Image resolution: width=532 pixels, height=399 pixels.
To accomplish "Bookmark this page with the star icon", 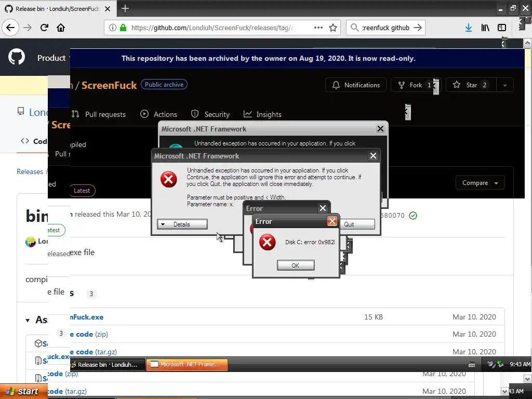I will pyautogui.click(x=333, y=28).
